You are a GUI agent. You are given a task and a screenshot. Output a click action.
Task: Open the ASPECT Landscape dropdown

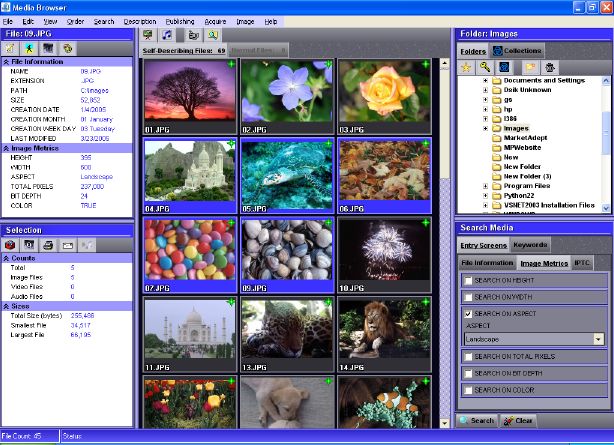click(x=598, y=339)
